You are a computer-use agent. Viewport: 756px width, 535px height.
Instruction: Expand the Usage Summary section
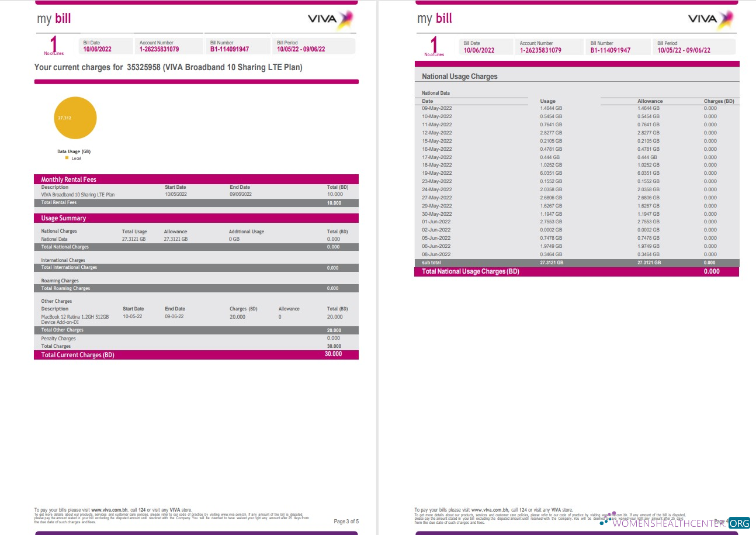click(196, 218)
